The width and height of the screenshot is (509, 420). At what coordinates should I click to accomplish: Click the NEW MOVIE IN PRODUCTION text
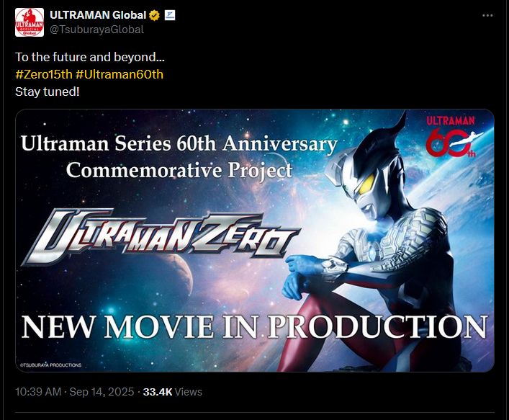[x=255, y=327]
